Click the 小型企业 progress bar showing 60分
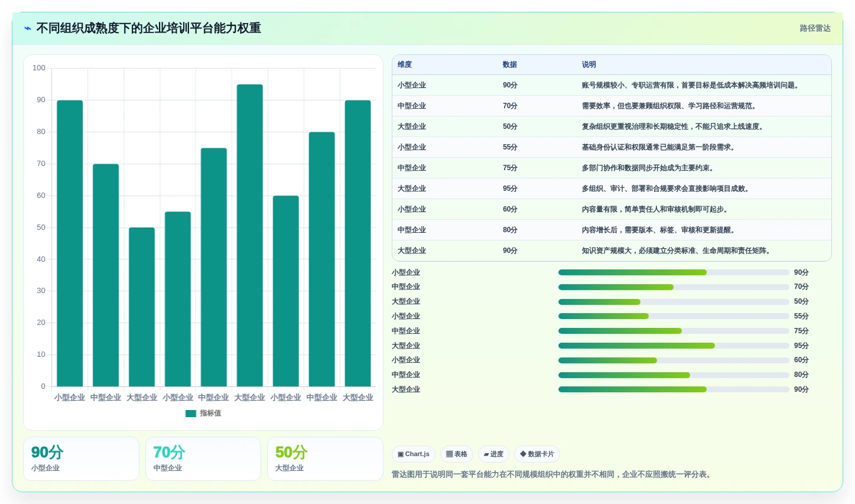Viewport: 855px width, 504px height. coord(674,360)
